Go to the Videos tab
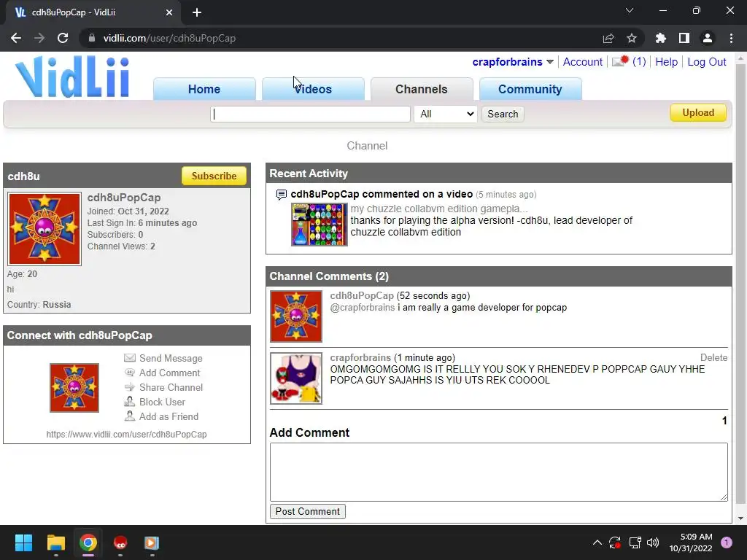Image resolution: width=747 pixels, height=560 pixels. (313, 89)
